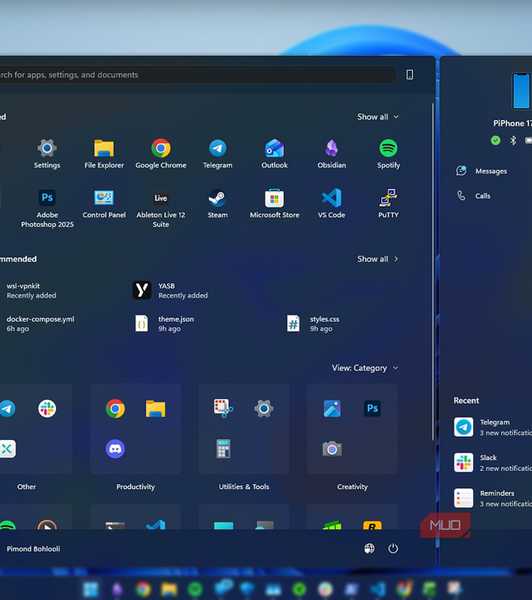Open Slack in the Other category folder
This screenshot has height=600, width=532.
tap(47, 409)
